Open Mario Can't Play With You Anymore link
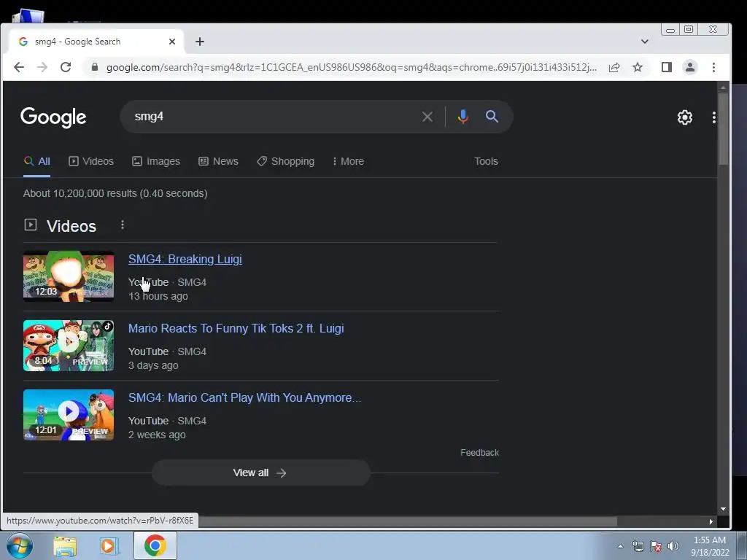Viewport: 747px width, 560px height. 245,397
